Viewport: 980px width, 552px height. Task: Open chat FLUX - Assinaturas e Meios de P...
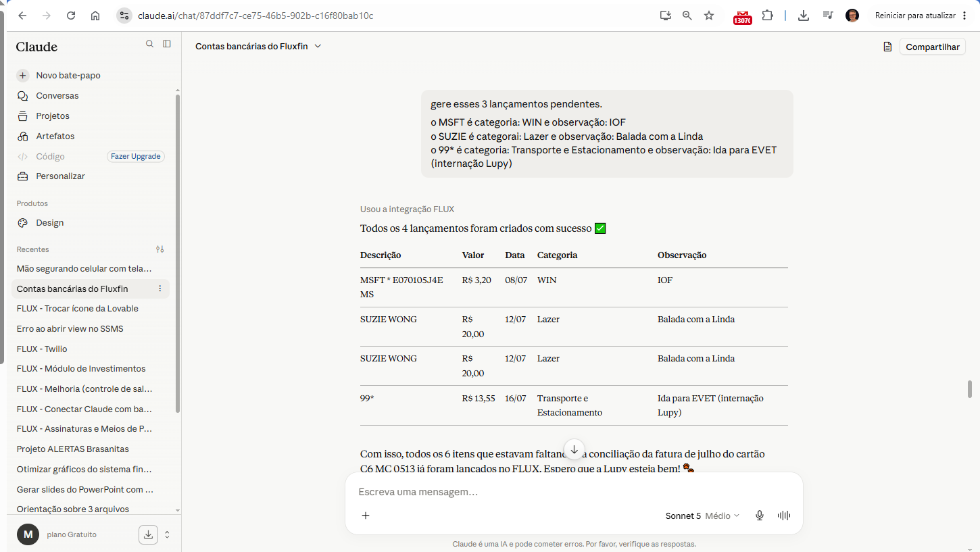pyautogui.click(x=84, y=429)
